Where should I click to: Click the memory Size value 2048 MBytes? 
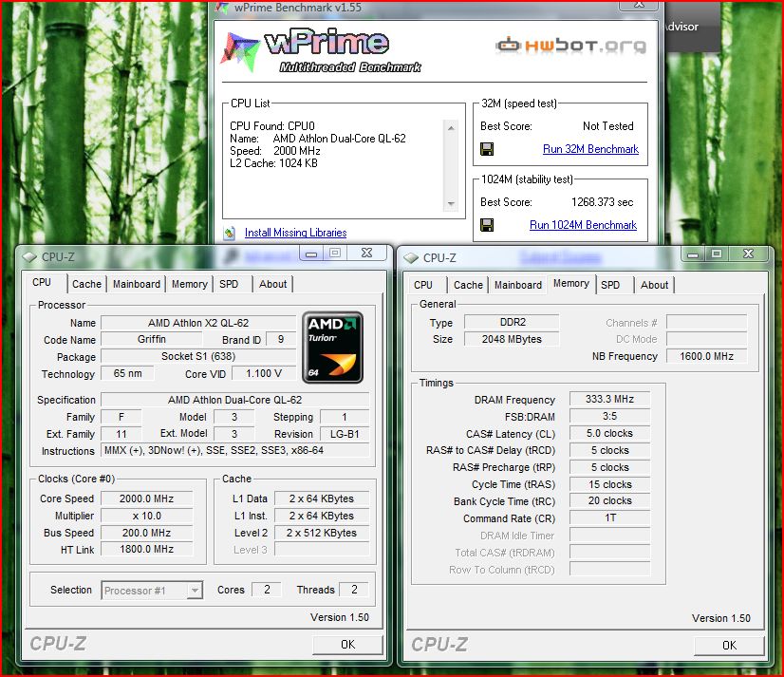coord(512,339)
